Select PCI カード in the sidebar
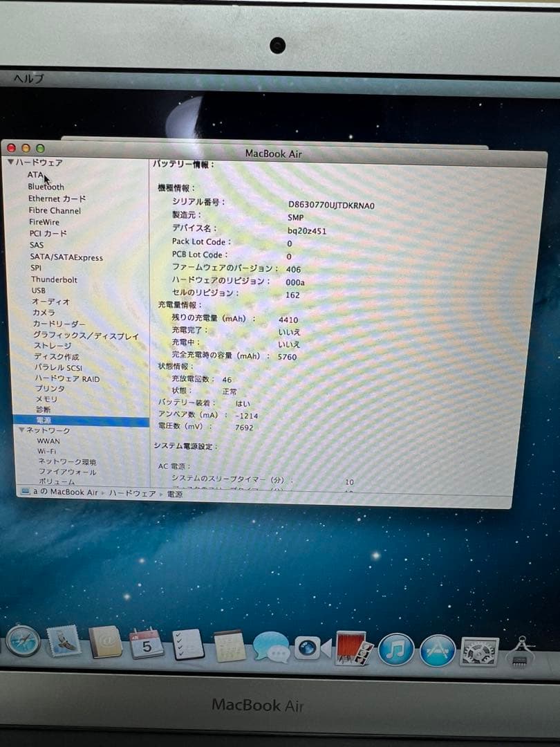Viewport: 560px width, 747px height. pos(48,234)
